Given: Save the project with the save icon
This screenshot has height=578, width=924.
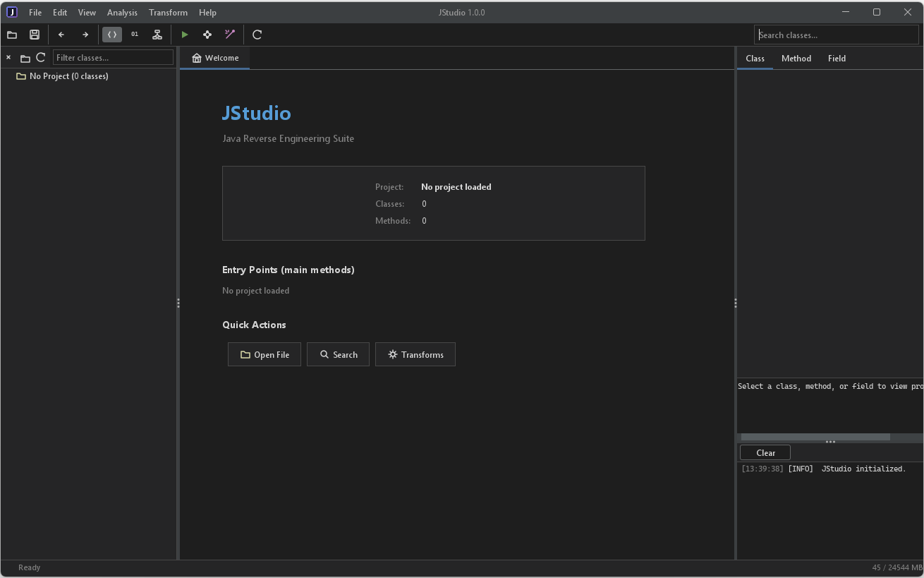Looking at the screenshot, I should (34, 35).
